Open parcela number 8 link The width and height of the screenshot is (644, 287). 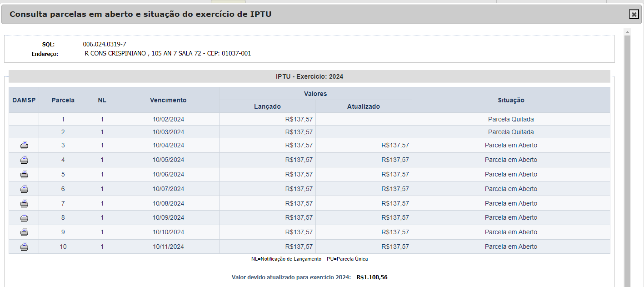pos(63,218)
